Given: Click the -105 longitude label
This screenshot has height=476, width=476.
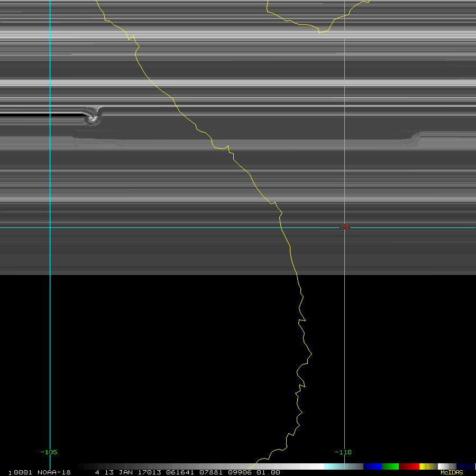Looking at the screenshot, I should (49, 452).
